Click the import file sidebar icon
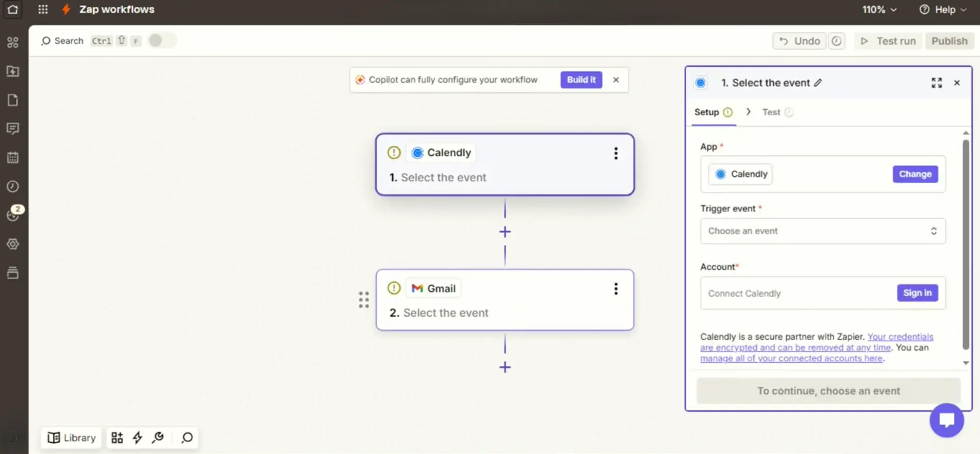 click(13, 71)
